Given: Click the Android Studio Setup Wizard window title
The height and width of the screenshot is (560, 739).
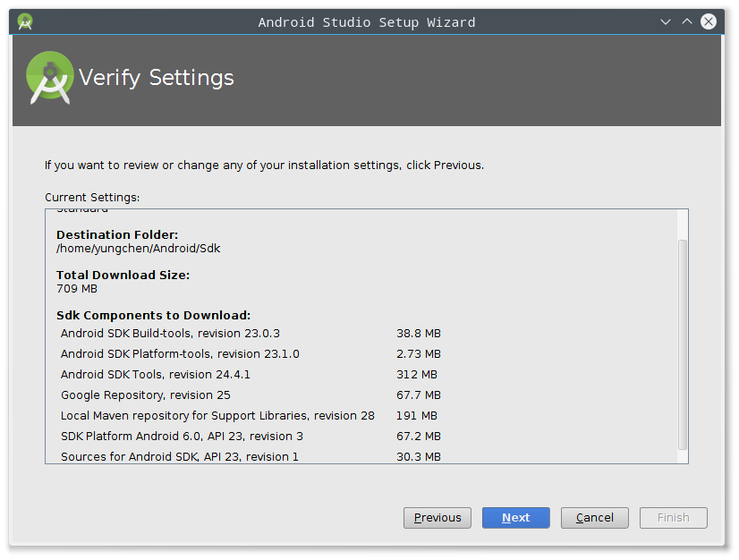Looking at the screenshot, I should coord(367,22).
